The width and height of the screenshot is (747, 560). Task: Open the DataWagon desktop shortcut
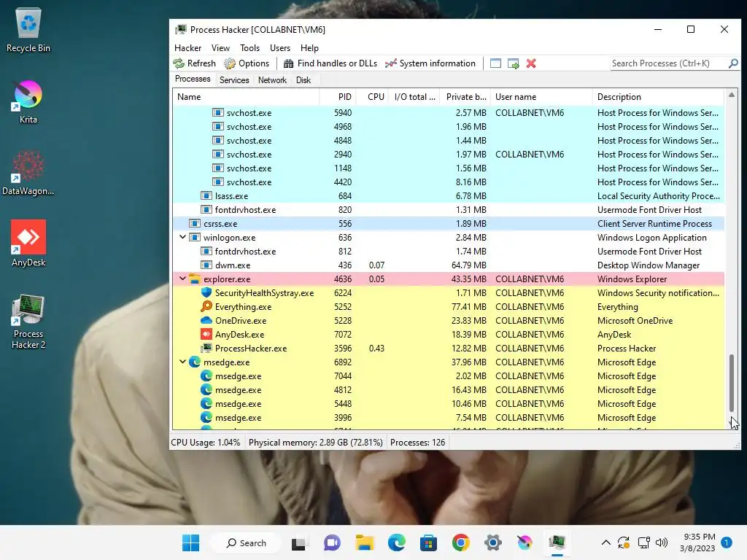28,173
